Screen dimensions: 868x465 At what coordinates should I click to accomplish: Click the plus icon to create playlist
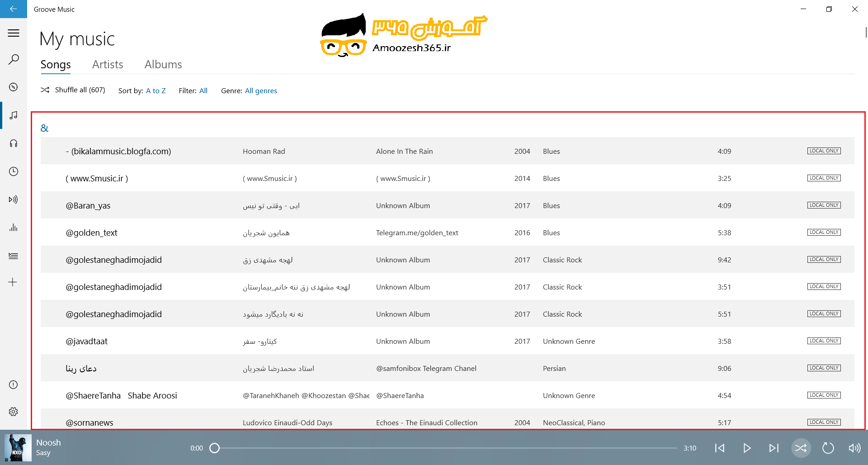tap(13, 282)
